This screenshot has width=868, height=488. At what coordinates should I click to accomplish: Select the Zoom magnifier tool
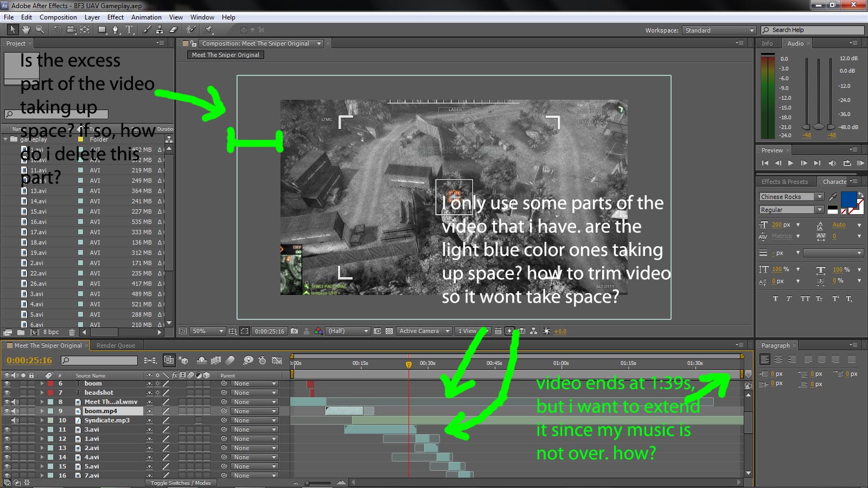pyautogui.click(x=40, y=29)
